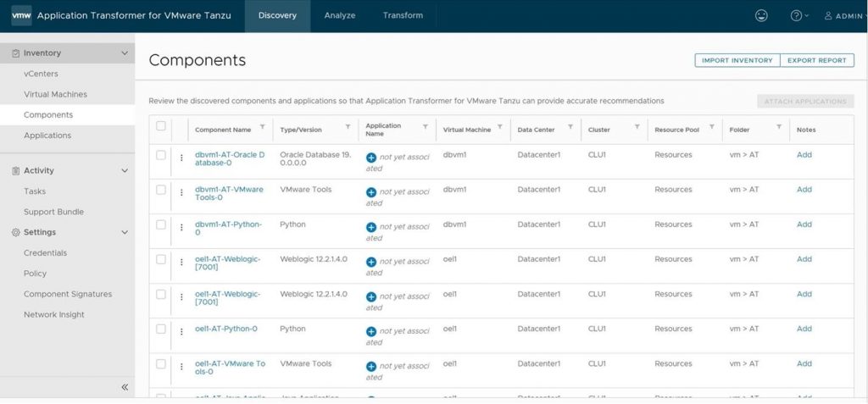
Task: Switch to the Analyze tab
Action: [340, 15]
